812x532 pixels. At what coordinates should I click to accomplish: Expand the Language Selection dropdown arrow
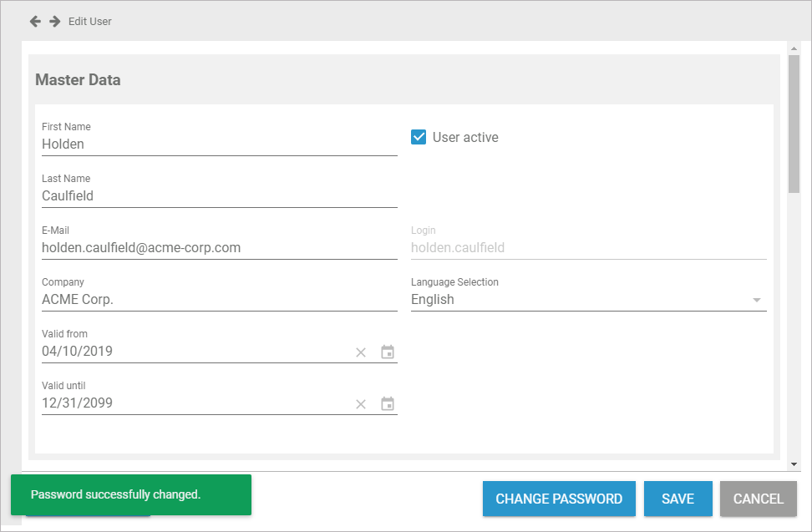[757, 300]
